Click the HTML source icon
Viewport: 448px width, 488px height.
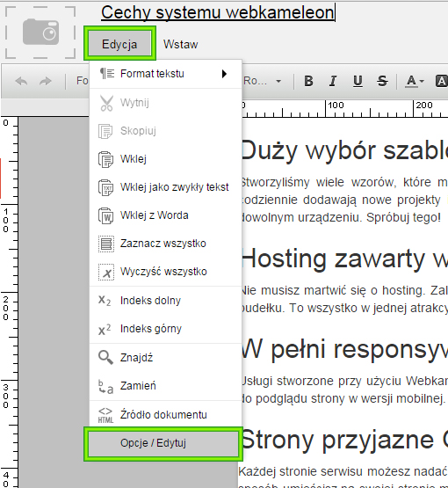pyautogui.click(x=105, y=415)
